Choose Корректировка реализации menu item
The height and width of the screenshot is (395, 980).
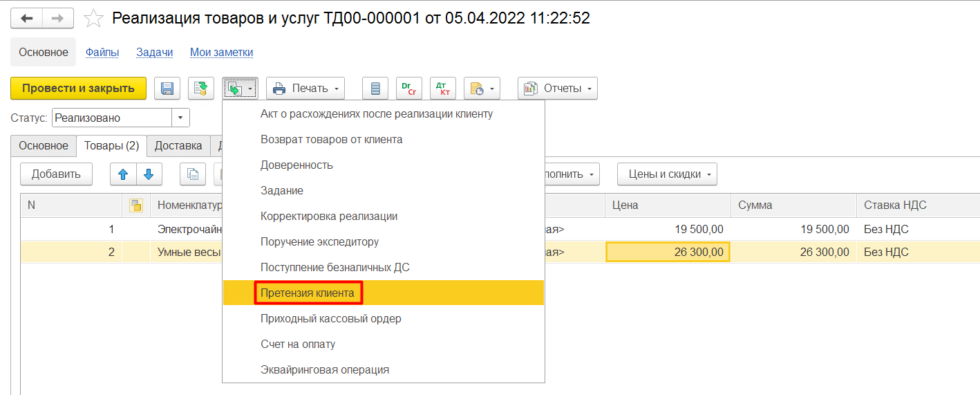coord(384,216)
